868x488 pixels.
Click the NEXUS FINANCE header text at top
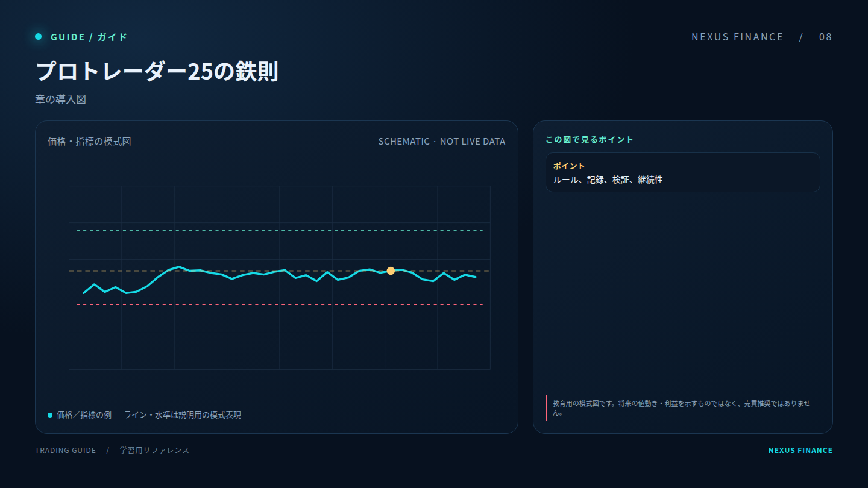tap(737, 37)
